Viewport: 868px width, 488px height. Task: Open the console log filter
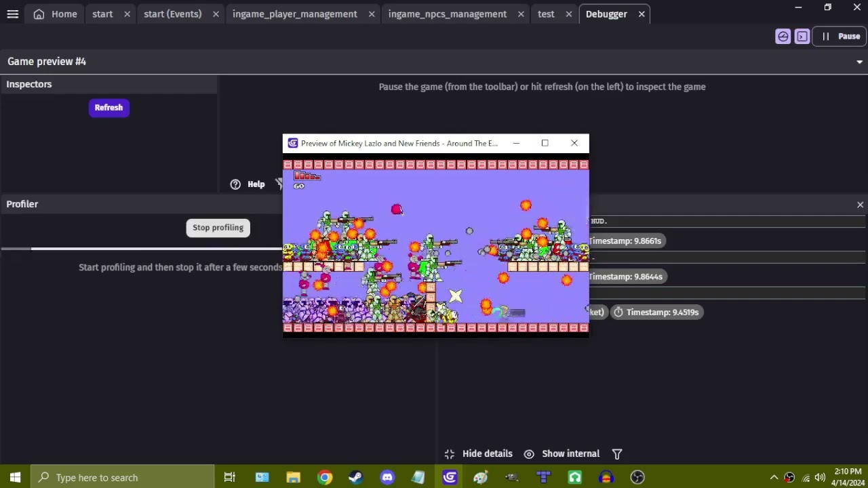617,454
